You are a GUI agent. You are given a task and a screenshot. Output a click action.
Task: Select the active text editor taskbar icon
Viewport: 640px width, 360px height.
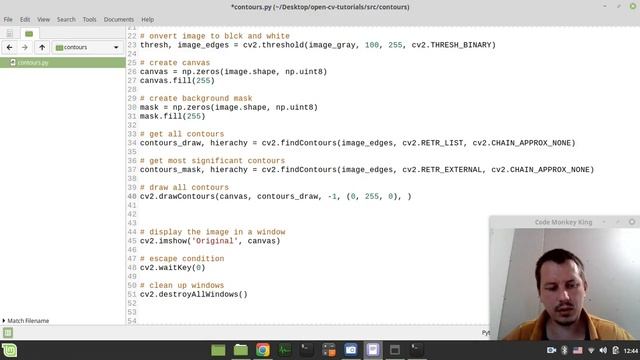(373, 350)
